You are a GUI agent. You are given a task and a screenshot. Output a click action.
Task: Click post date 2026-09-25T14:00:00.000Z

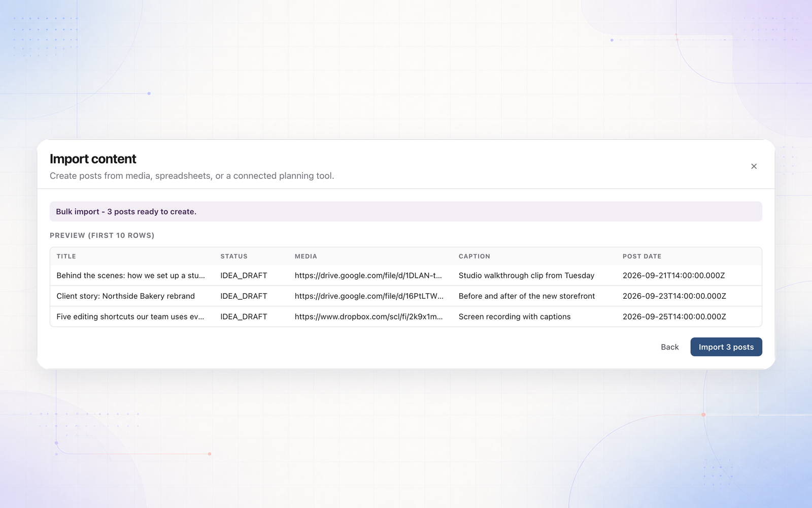point(674,316)
